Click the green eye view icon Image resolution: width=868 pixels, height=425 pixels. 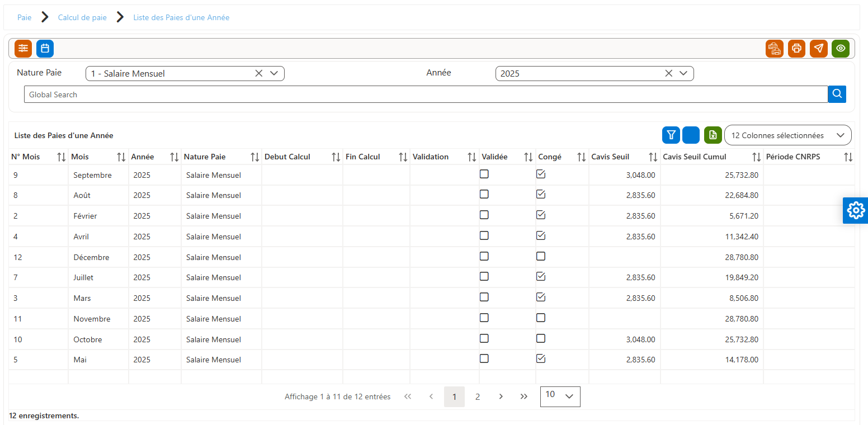point(841,49)
